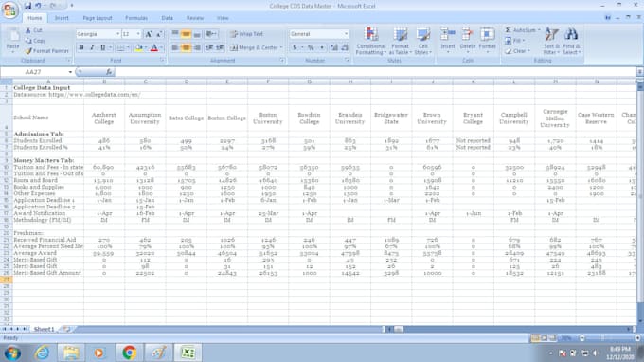Open number format dropdown showing General
Viewport: 644px width, 362px height.
tap(346, 34)
